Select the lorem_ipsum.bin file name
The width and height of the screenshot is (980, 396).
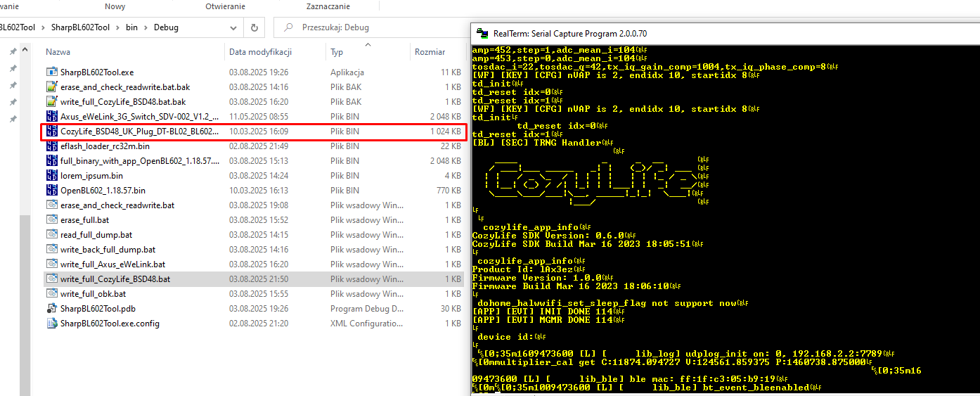point(91,175)
